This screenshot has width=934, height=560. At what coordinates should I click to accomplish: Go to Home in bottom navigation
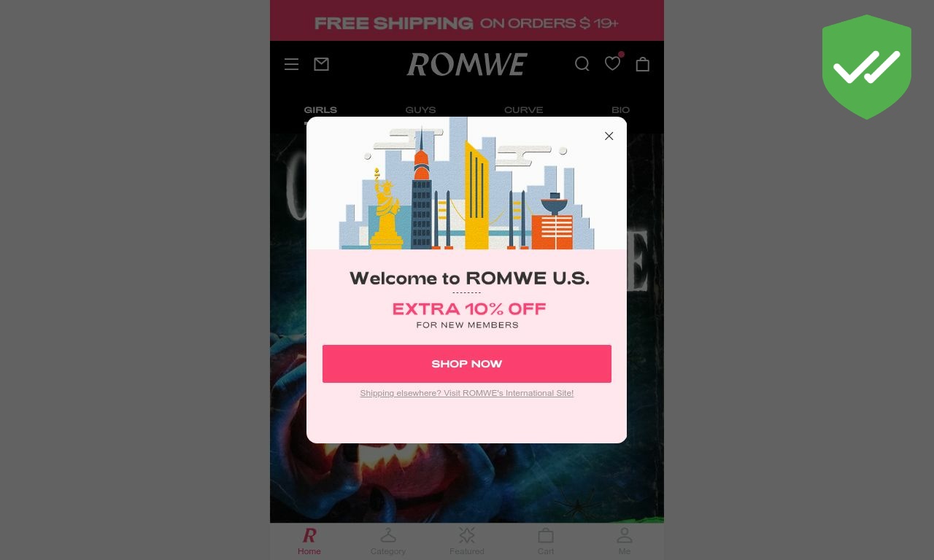(x=309, y=541)
